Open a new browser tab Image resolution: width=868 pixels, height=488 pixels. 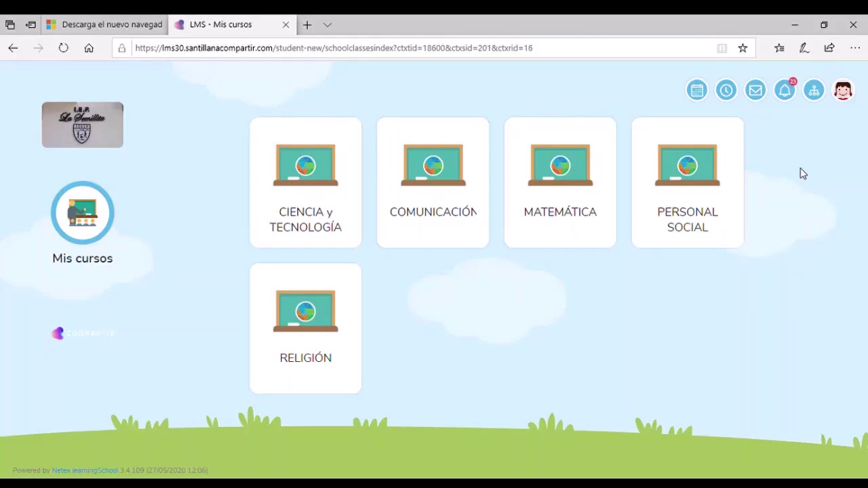click(307, 24)
